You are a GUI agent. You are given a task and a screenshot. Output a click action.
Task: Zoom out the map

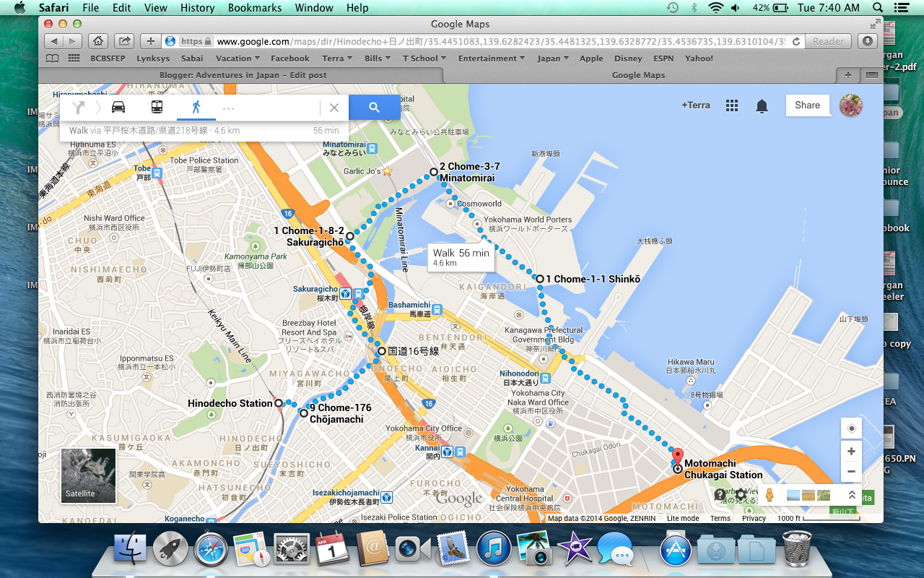tap(851, 471)
